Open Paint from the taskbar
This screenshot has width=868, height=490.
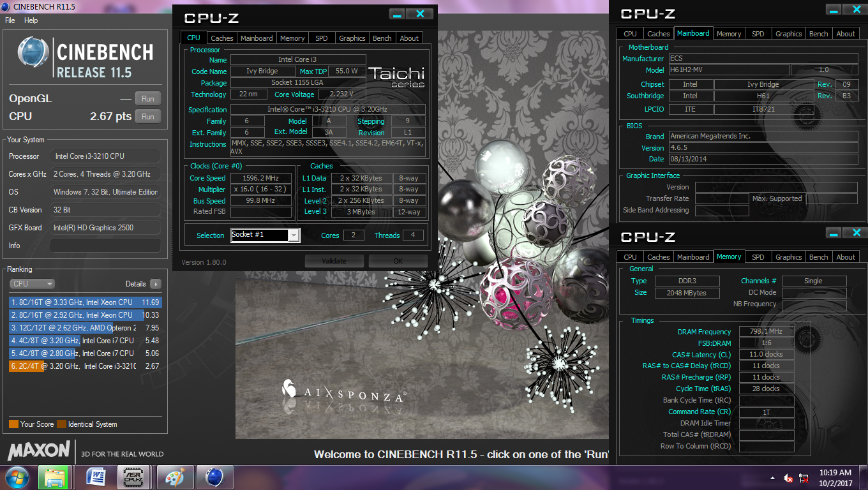click(174, 477)
